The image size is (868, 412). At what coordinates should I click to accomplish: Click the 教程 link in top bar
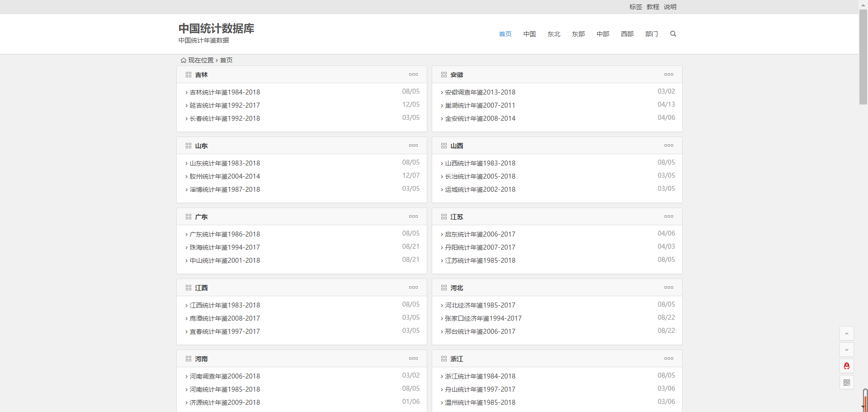[x=653, y=7]
